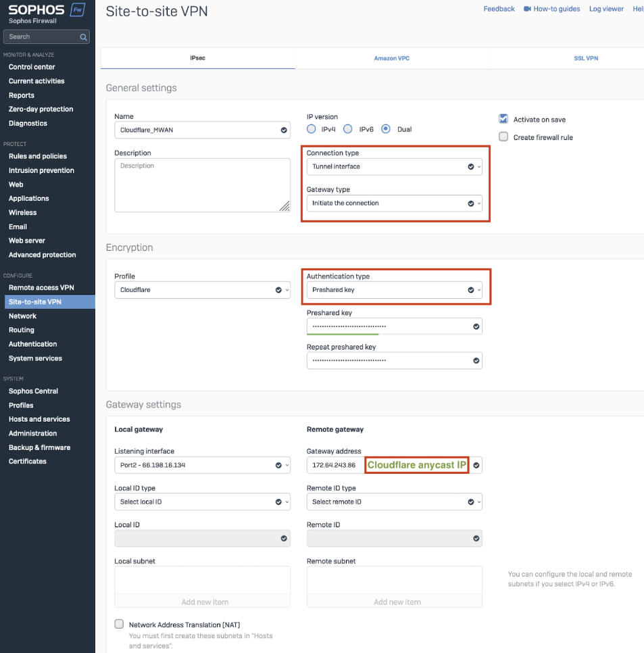
Task: Open Current activities in sidebar
Action: pos(36,81)
